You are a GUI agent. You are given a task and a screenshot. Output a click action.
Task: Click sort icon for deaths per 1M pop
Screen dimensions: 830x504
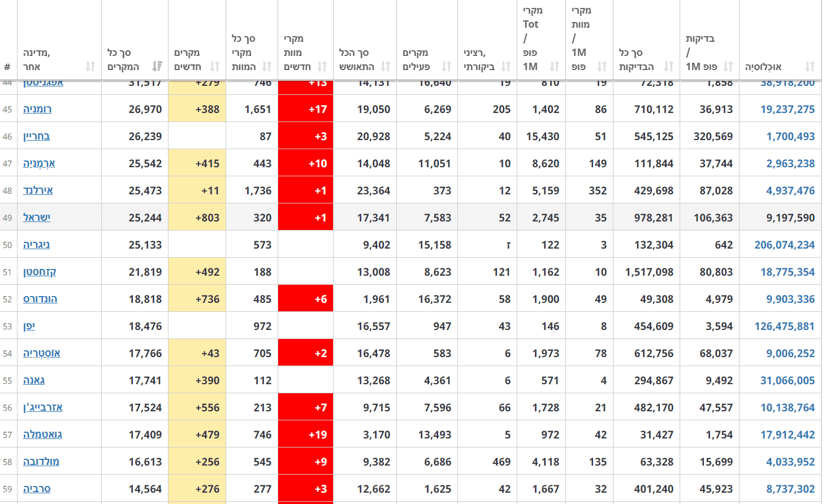tap(602, 67)
